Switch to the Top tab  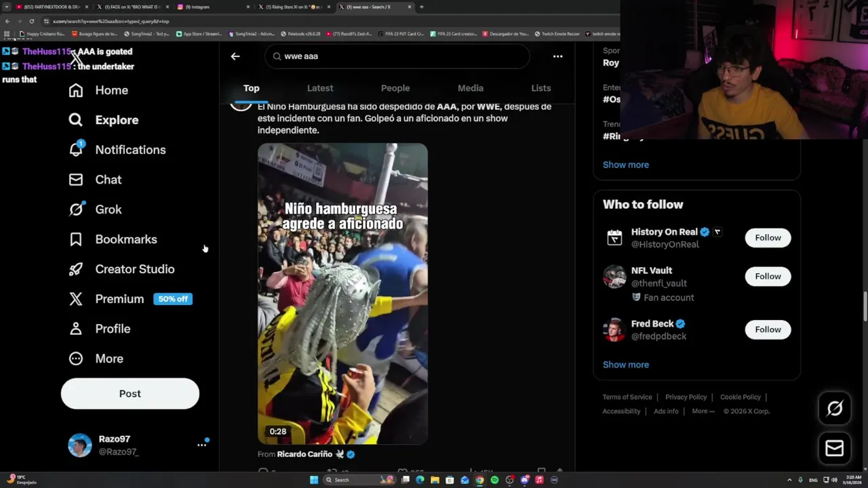point(252,88)
